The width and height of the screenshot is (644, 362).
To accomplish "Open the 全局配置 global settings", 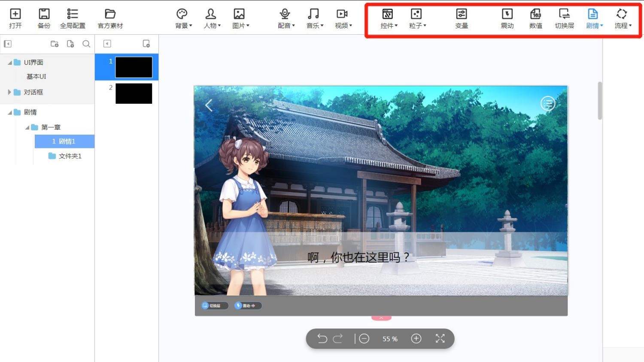I will point(73,19).
